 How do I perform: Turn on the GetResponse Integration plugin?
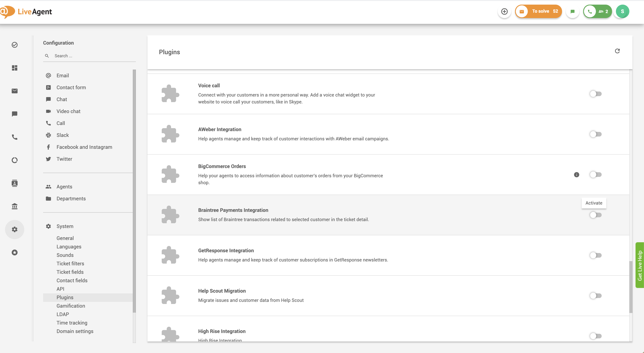[596, 255]
